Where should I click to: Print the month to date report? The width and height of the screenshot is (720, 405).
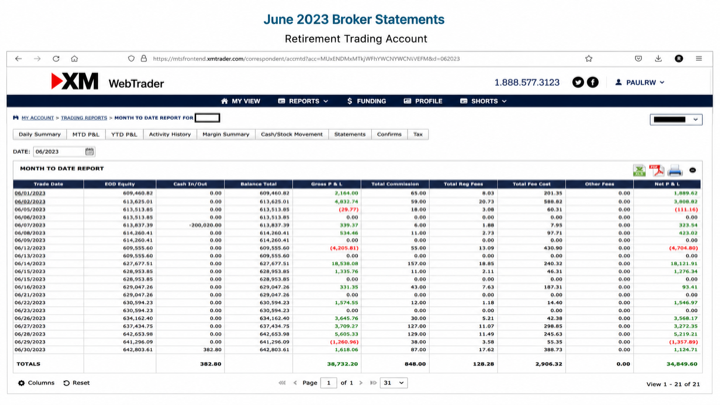675,170
